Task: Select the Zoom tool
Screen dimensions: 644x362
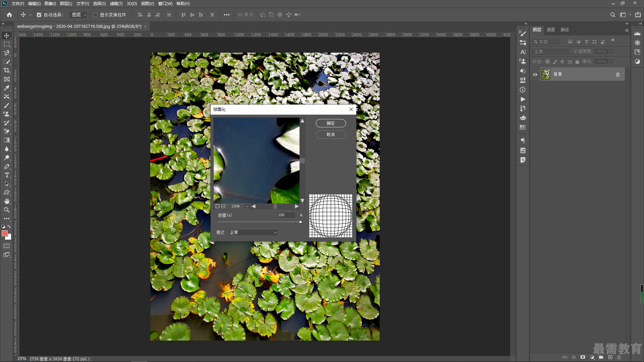Action: coord(7,210)
